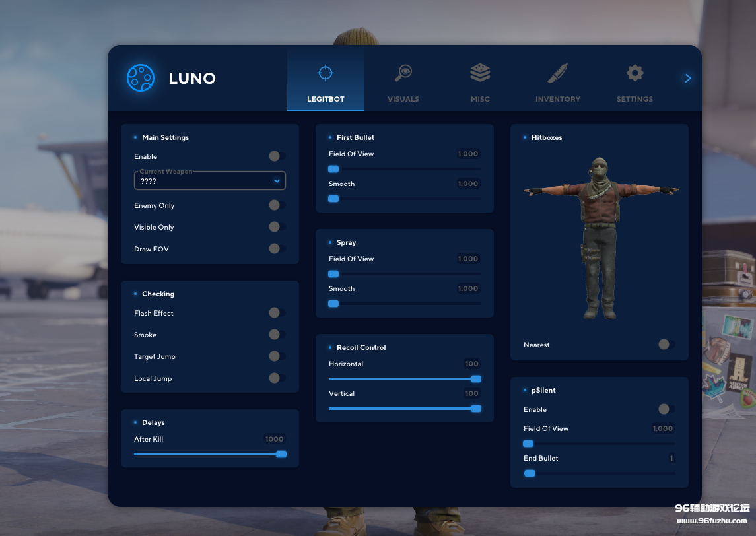Screen dimensions: 756x536
Task: Open the Settings gear icon
Action: pos(635,73)
